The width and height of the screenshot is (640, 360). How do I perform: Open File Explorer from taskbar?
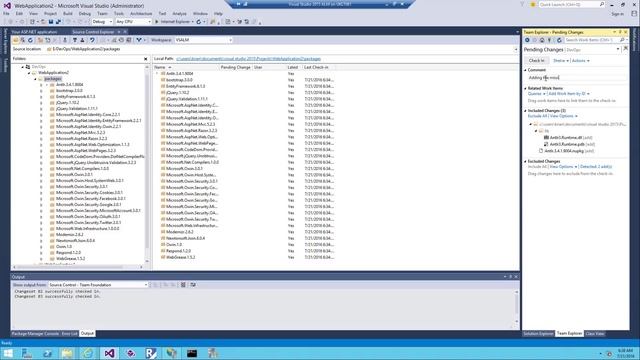(67, 353)
